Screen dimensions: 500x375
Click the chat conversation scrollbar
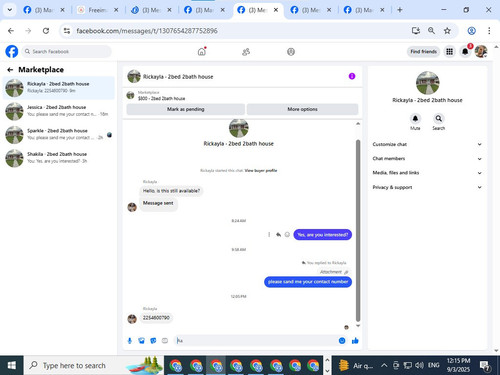pos(358,230)
